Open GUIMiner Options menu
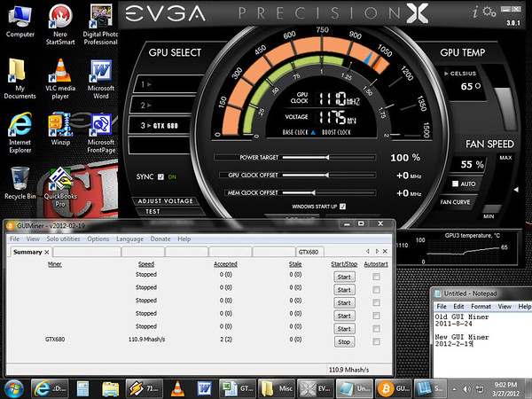 tap(98, 239)
